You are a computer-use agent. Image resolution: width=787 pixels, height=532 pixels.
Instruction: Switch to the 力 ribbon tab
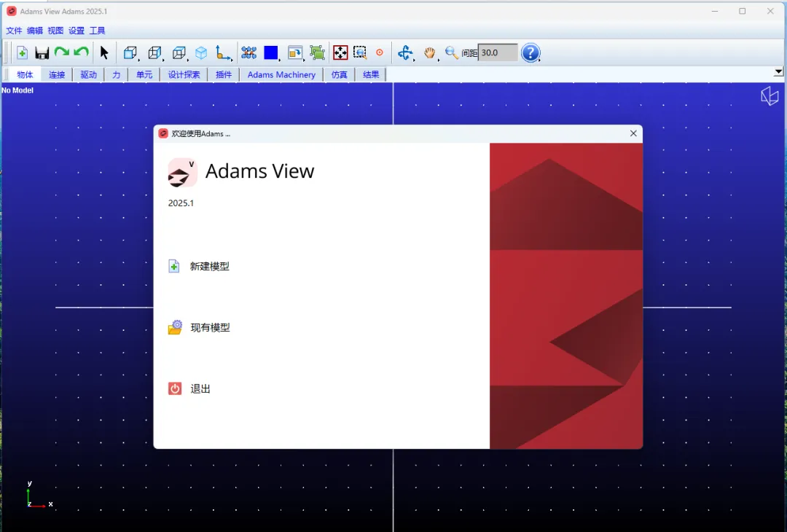(x=117, y=75)
